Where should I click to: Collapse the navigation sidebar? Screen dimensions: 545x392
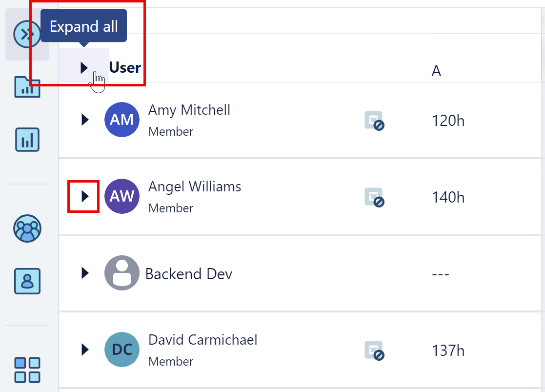pyautogui.click(x=26, y=34)
